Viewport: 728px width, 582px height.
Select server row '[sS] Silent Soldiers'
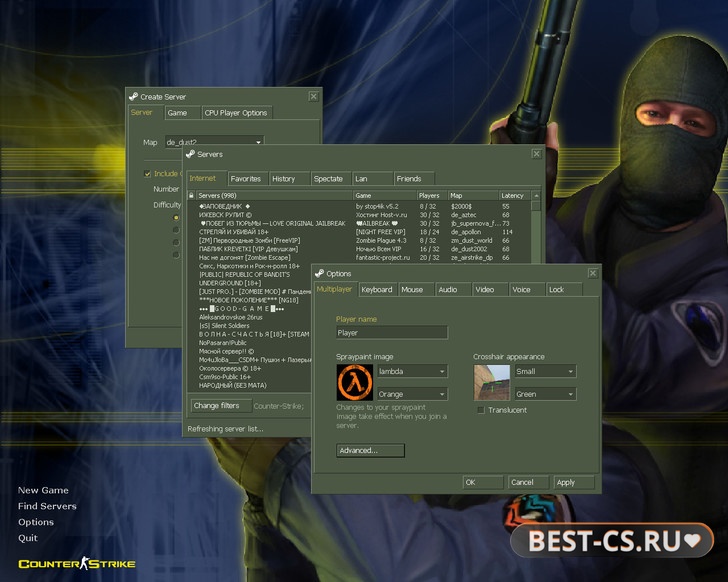coord(250,325)
